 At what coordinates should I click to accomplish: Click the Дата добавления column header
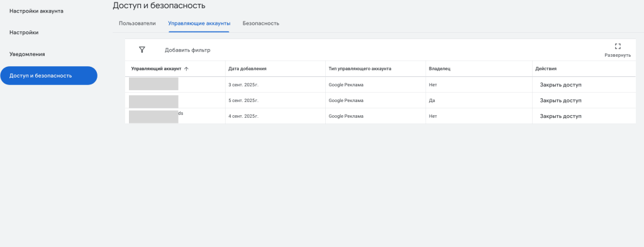[247, 69]
